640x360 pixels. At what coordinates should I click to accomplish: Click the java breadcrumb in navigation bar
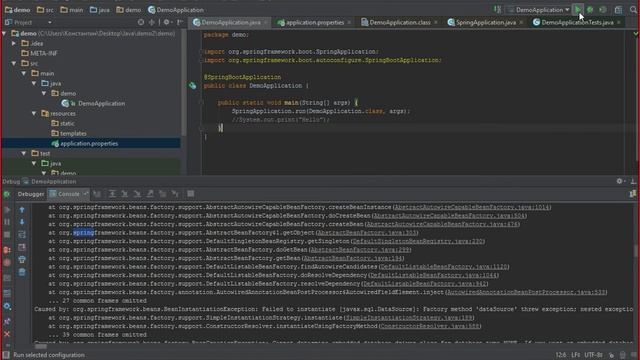pyautogui.click(x=100, y=10)
